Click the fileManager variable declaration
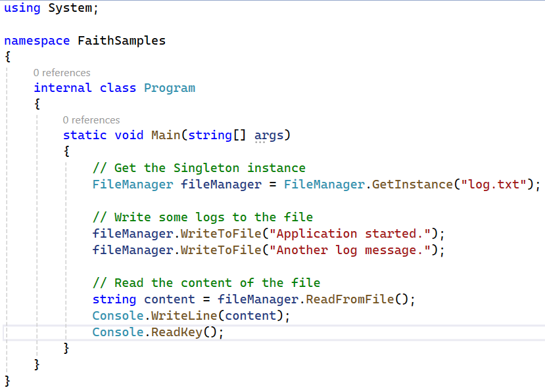 (221, 185)
